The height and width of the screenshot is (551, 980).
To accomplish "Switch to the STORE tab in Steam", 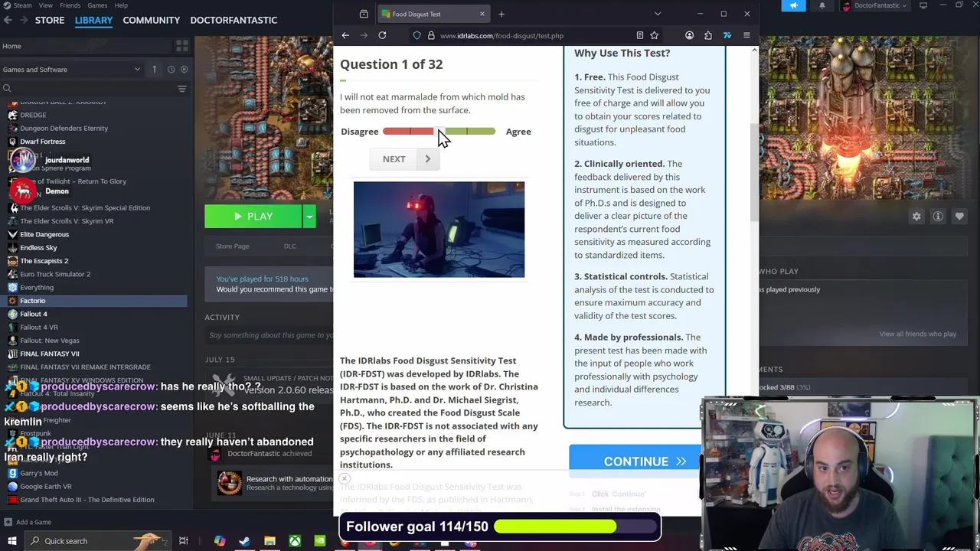I will tap(50, 20).
